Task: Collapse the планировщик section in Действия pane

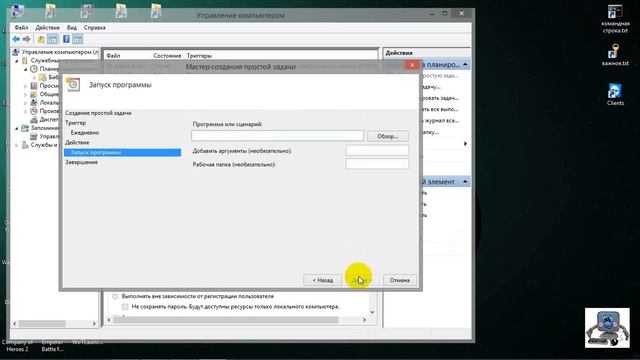Action: [465, 64]
